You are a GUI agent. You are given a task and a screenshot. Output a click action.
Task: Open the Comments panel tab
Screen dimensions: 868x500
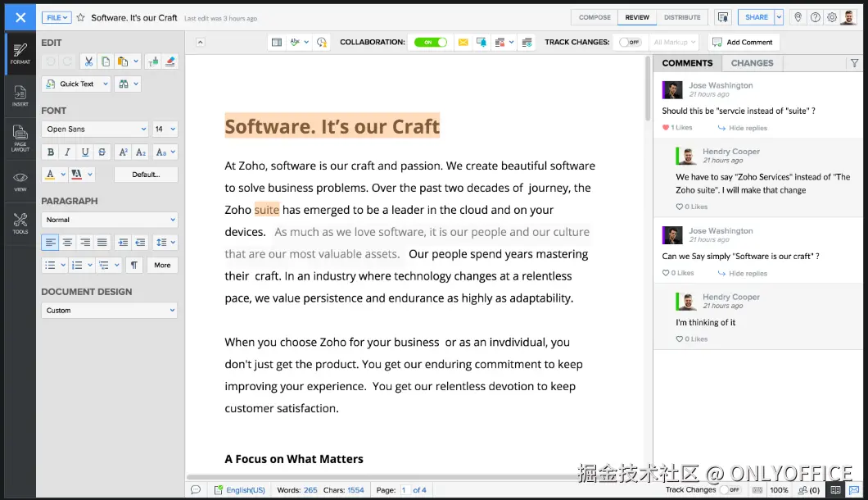pos(688,63)
